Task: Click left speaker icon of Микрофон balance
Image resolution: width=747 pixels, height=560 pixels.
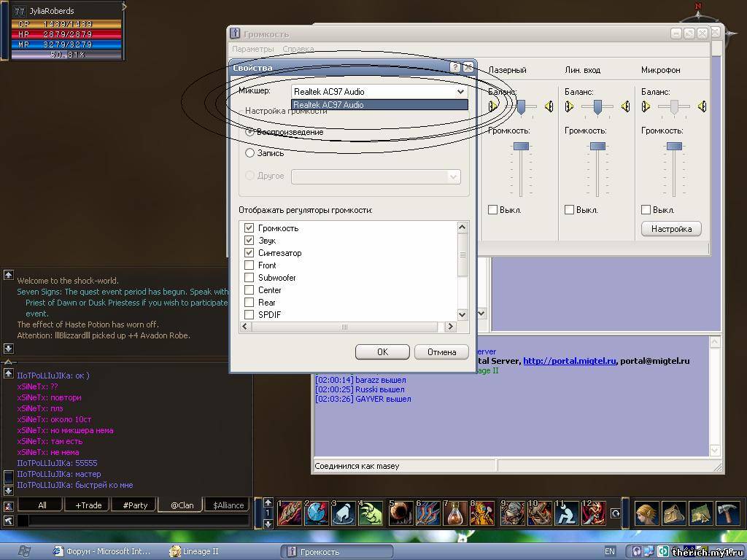Action: tap(646, 106)
